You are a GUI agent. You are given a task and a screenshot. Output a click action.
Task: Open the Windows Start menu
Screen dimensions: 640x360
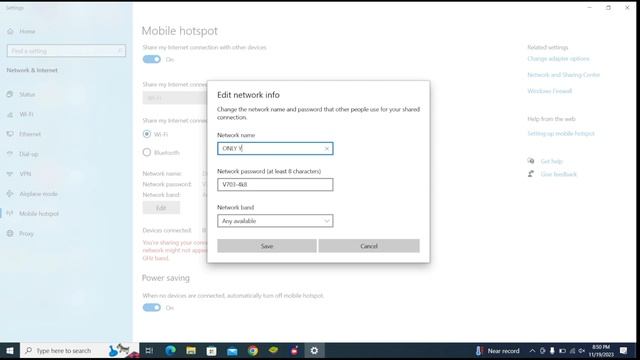point(10,351)
